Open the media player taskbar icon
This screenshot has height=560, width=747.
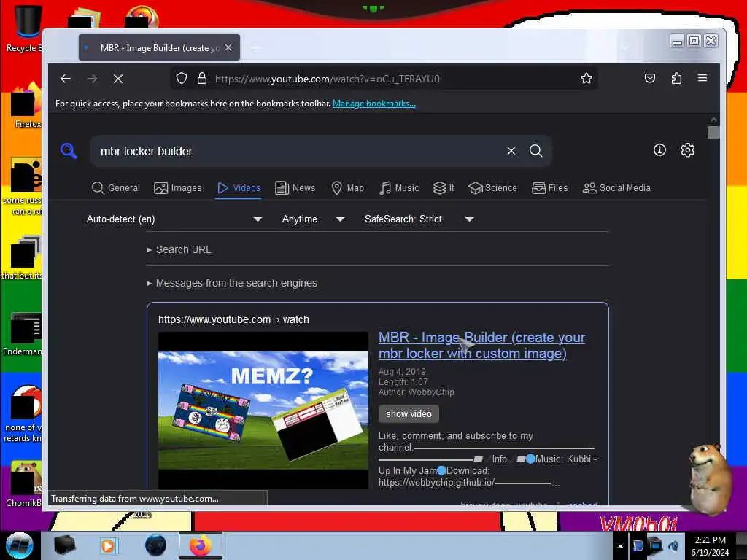coord(109,545)
